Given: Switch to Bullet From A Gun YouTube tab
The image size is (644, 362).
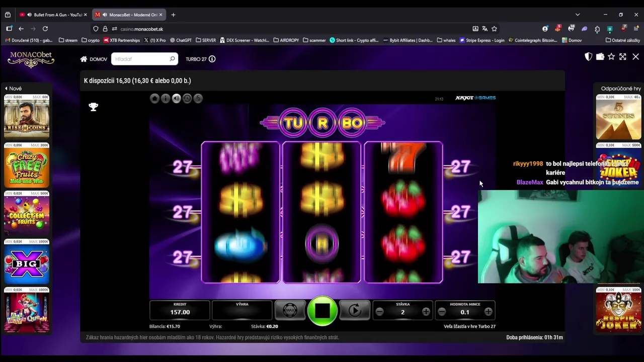Looking at the screenshot, I should pos(53,15).
